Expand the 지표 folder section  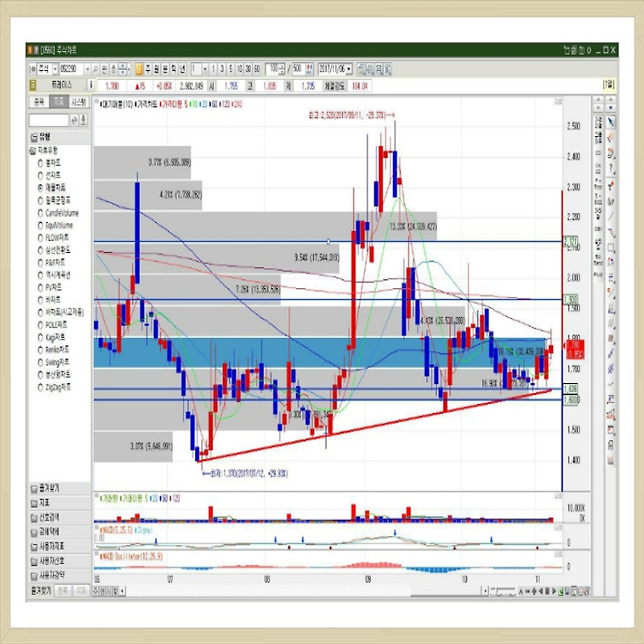point(60,502)
